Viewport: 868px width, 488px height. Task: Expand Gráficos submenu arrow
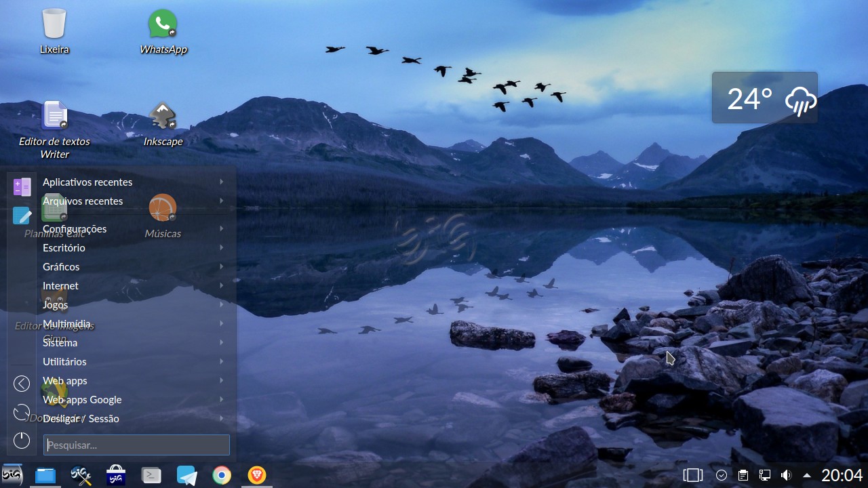[x=222, y=266]
